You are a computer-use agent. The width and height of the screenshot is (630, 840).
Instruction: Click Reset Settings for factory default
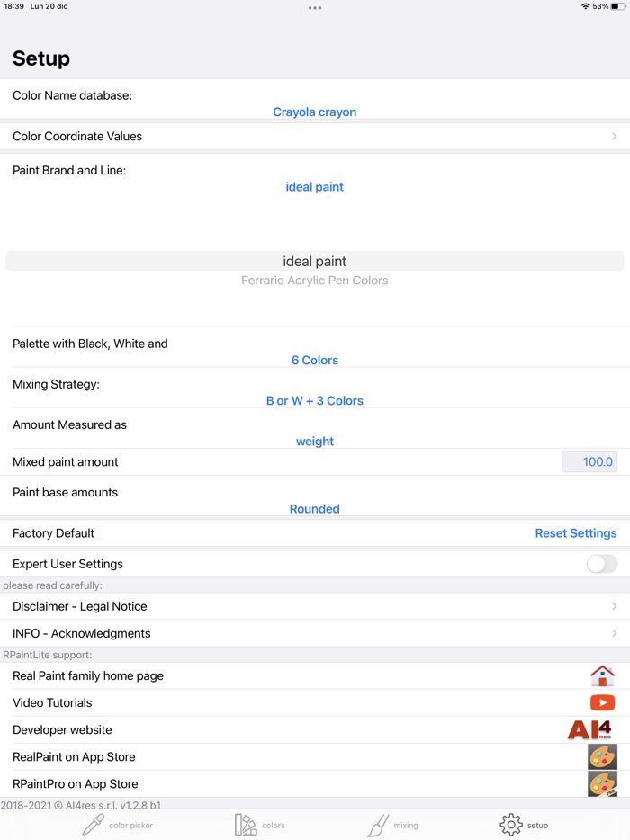(576, 533)
